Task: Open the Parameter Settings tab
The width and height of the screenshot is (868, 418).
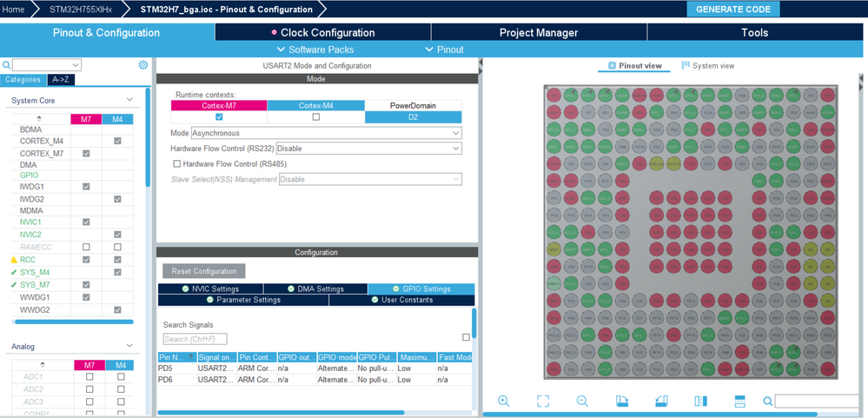Action: tap(243, 300)
